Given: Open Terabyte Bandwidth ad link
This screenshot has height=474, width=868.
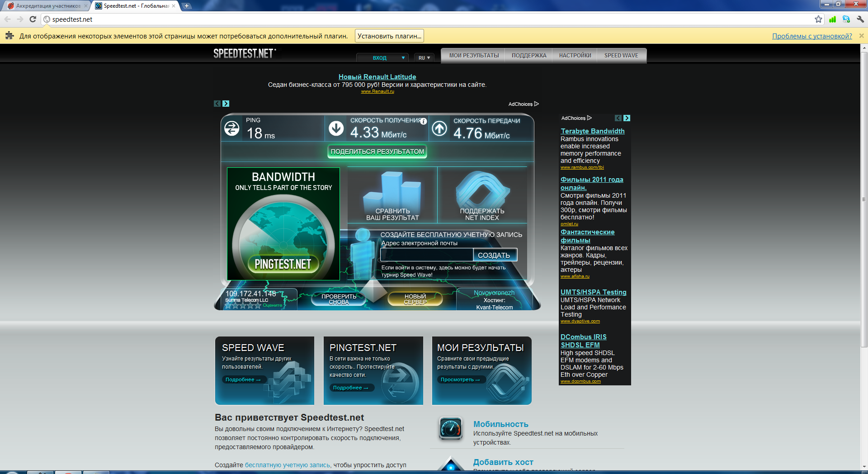Looking at the screenshot, I should [593, 131].
